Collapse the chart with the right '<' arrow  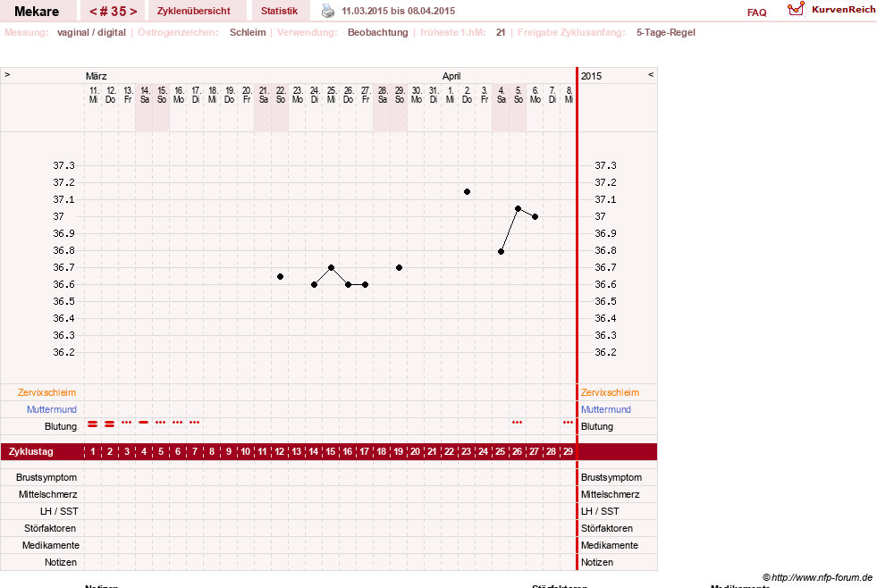pyautogui.click(x=651, y=74)
